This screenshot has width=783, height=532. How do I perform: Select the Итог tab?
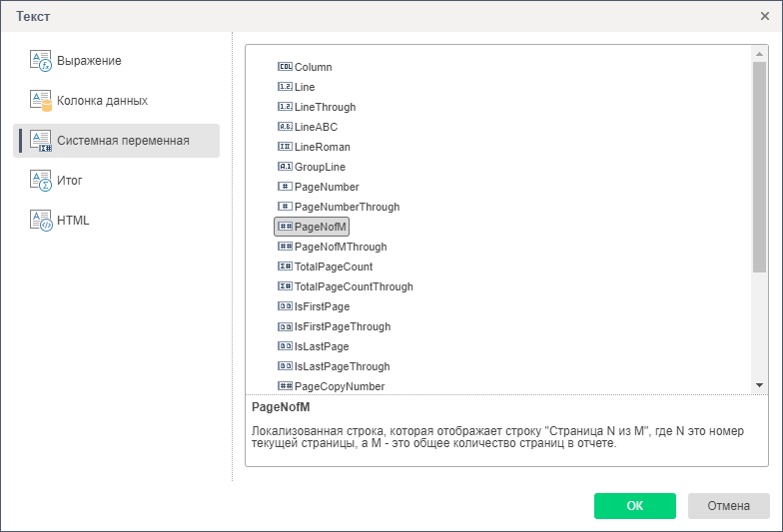tap(70, 181)
